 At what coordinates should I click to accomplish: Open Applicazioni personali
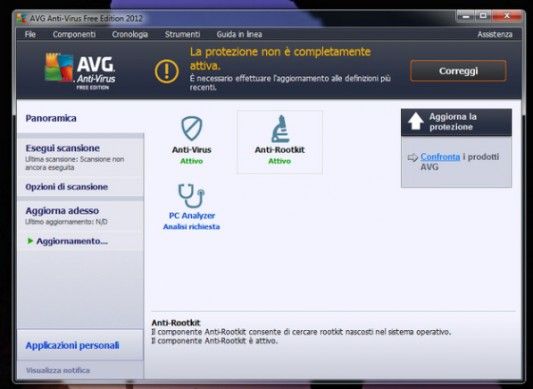(x=72, y=345)
